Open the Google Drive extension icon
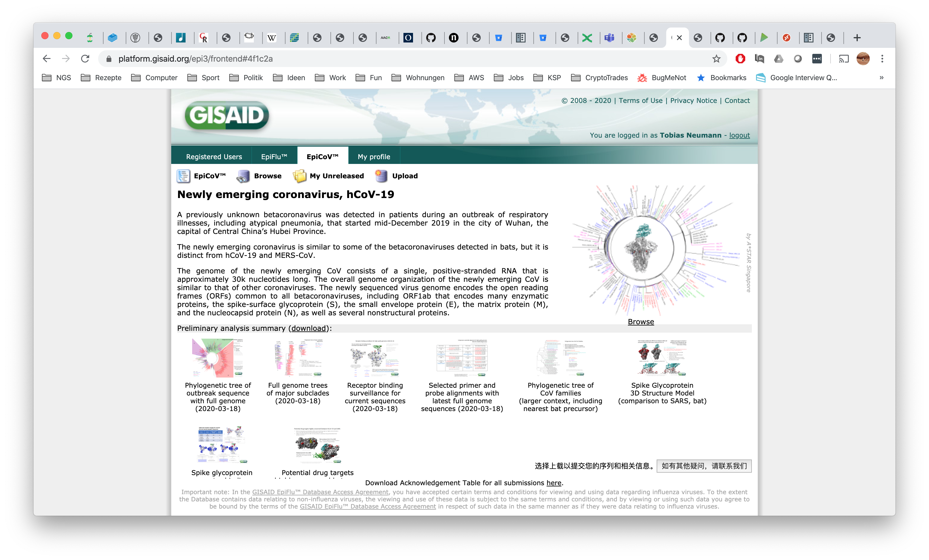929x560 pixels. (x=778, y=59)
